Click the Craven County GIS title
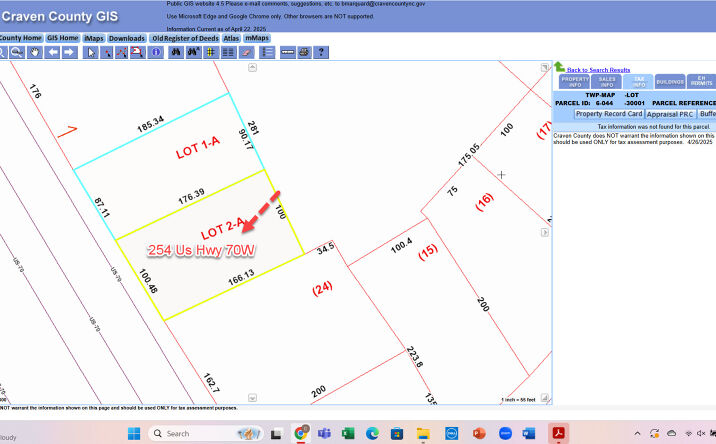 pos(59,16)
